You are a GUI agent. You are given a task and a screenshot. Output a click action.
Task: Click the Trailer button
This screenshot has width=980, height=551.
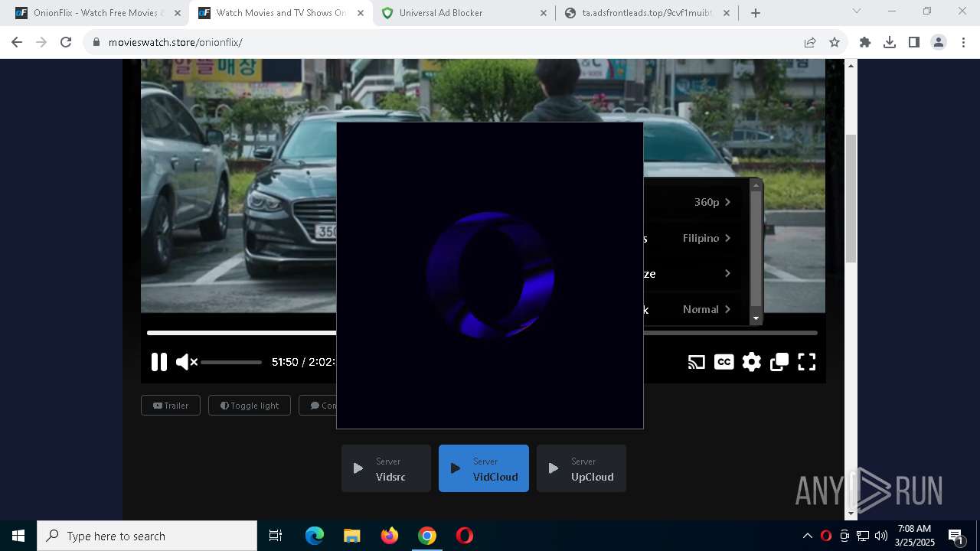click(171, 406)
